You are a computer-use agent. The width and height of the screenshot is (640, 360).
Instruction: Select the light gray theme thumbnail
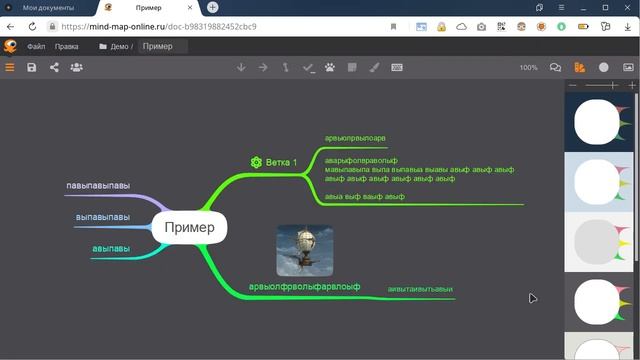pos(599,242)
